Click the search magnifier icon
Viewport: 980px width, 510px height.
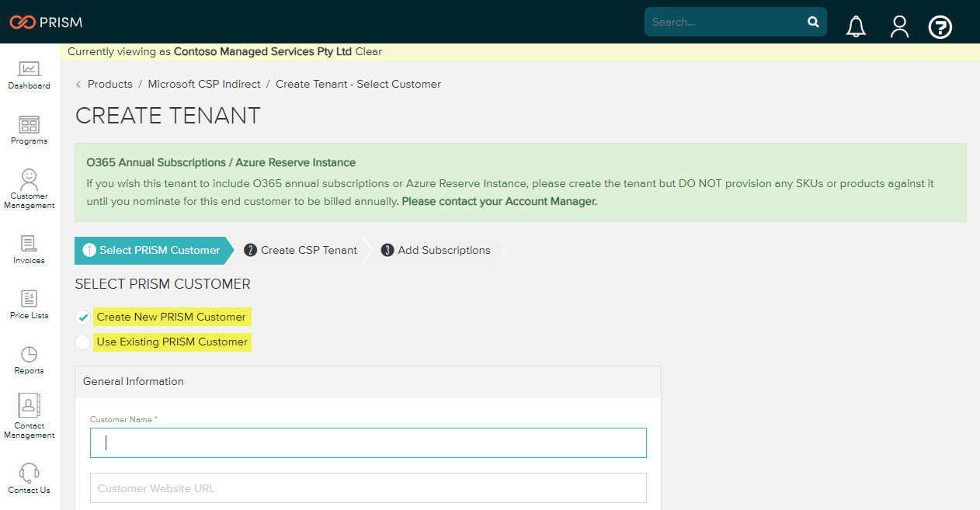pos(813,22)
